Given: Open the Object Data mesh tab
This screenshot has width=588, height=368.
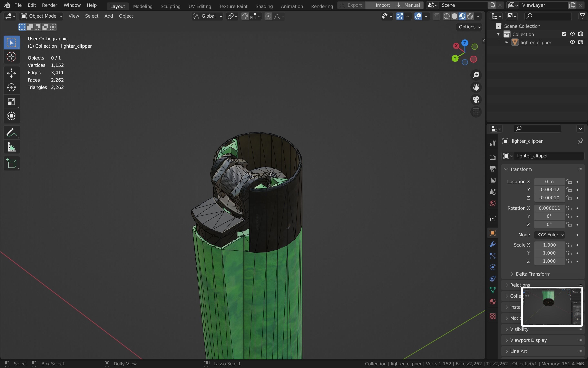Looking at the screenshot, I should (492, 290).
